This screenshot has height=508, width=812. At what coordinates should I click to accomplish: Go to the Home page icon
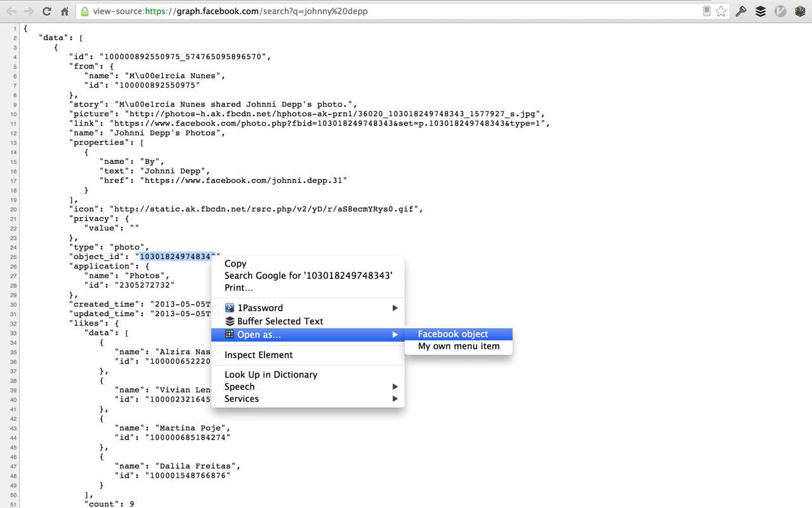(x=65, y=11)
